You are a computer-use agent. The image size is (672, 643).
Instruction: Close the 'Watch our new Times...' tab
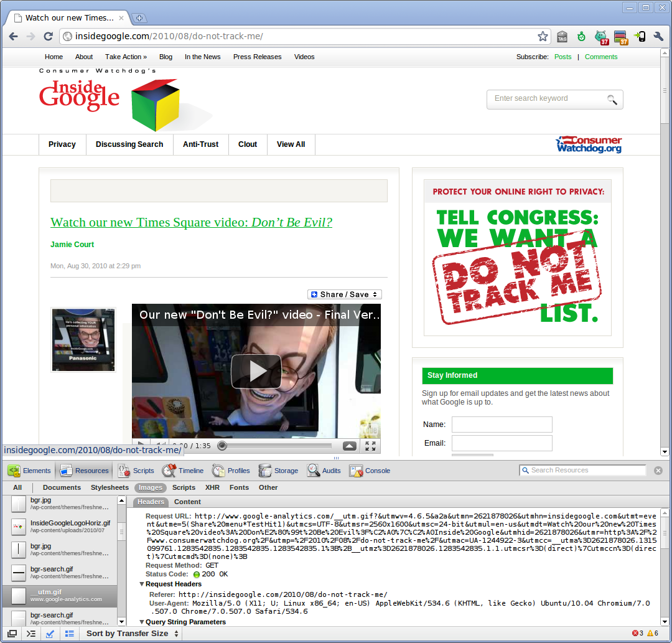coord(121,18)
